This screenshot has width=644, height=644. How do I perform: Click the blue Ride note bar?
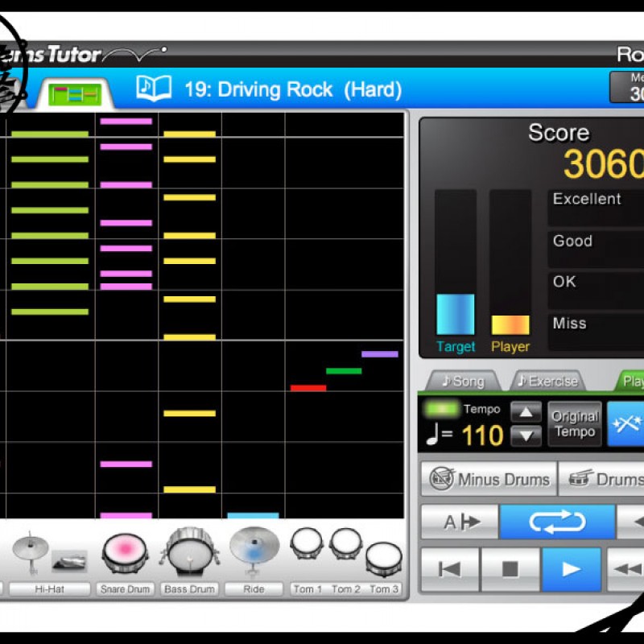click(253, 515)
